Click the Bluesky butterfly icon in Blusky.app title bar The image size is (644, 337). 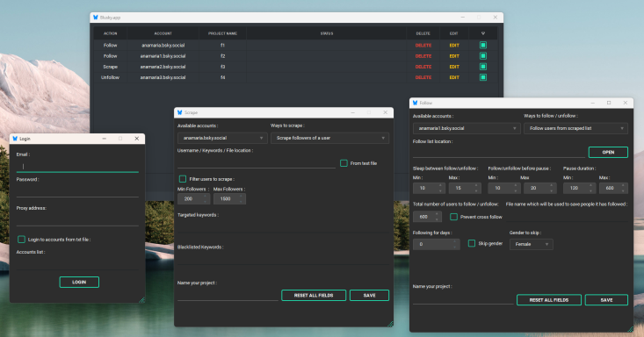tap(95, 18)
